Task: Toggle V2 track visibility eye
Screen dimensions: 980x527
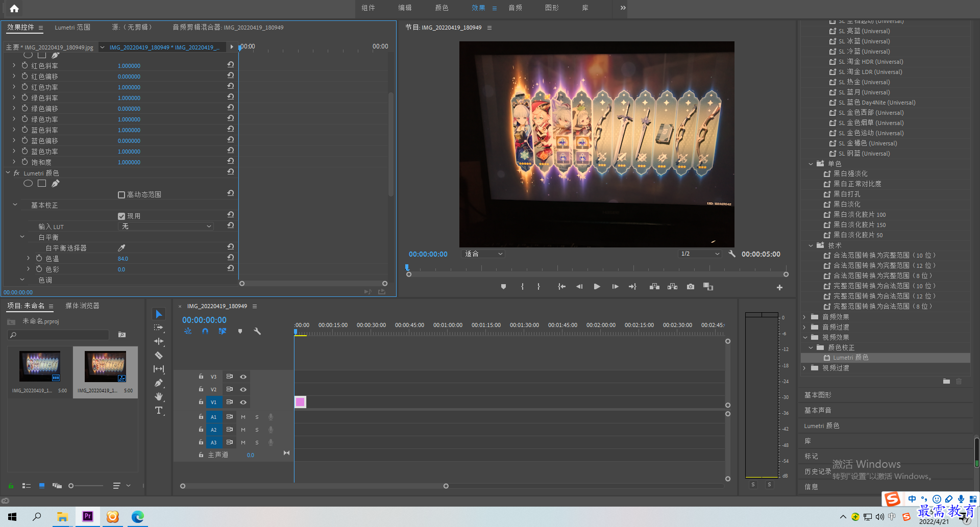Action: (243, 390)
